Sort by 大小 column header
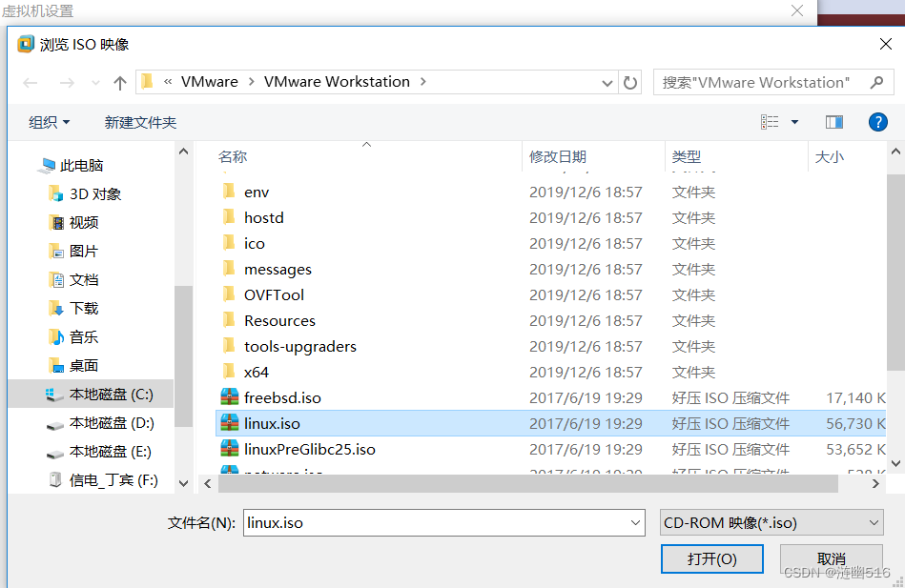Image resolution: width=905 pixels, height=588 pixels. (830, 156)
